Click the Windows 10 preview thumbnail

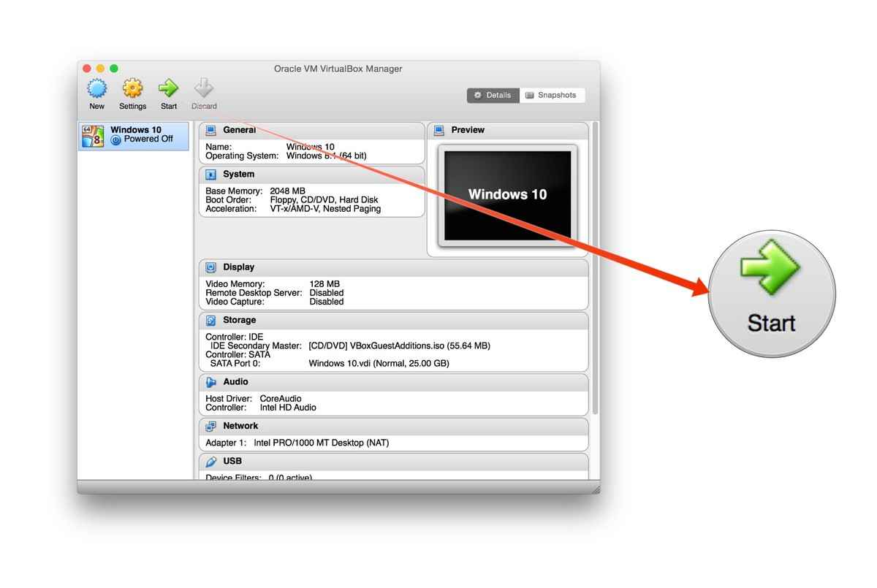(x=507, y=195)
